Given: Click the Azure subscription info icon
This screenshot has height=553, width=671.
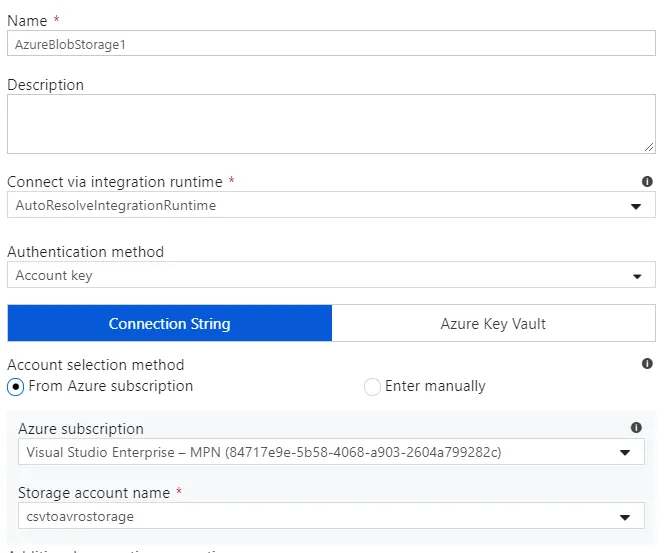Looking at the screenshot, I should coord(636,428).
